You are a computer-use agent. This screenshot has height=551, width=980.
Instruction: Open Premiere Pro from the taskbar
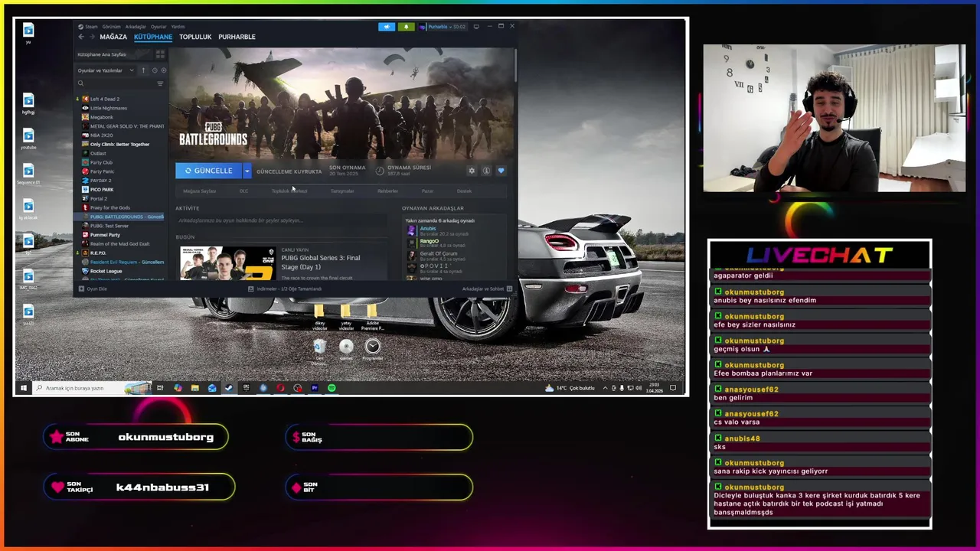(x=314, y=388)
